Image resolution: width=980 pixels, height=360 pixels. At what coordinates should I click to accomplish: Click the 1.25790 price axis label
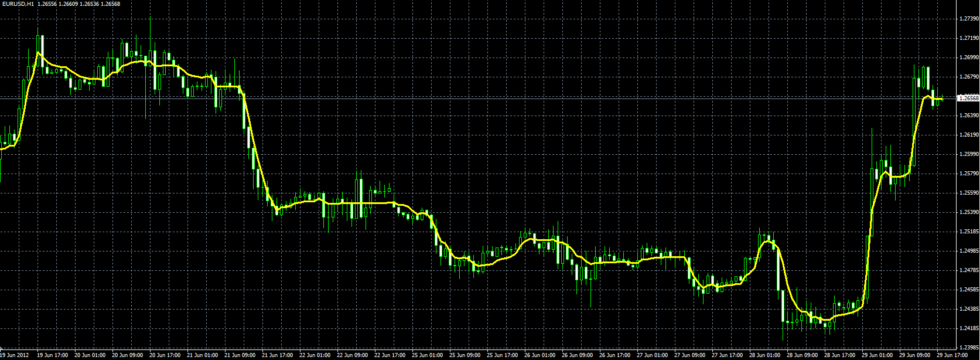[x=969, y=174]
